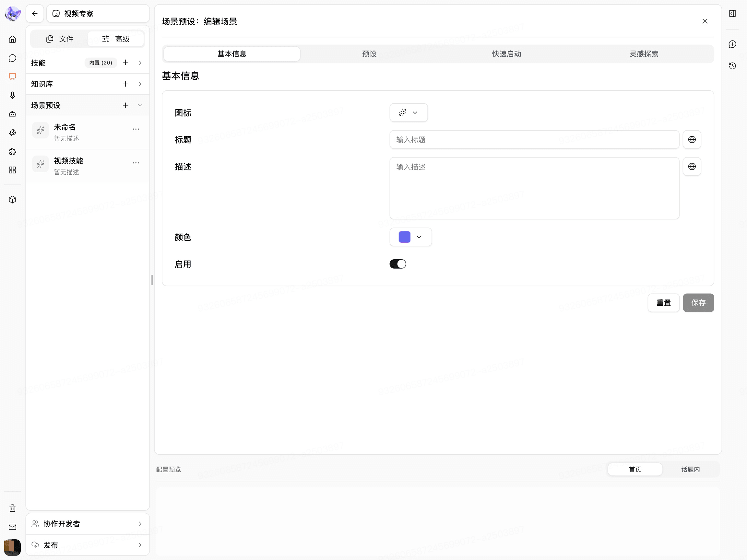The width and height of the screenshot is (747, 560).
Task: Select the 视频技能 scene item
Action: pyautogui.click(x=88, y=166)
